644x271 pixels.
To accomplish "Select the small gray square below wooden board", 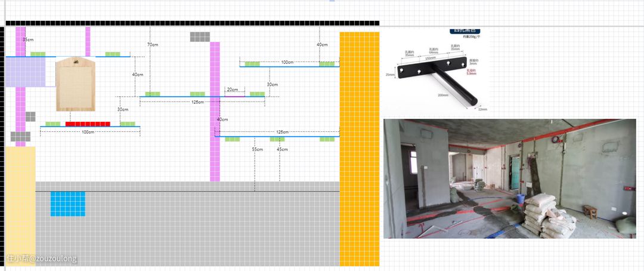I will (30, 116).
